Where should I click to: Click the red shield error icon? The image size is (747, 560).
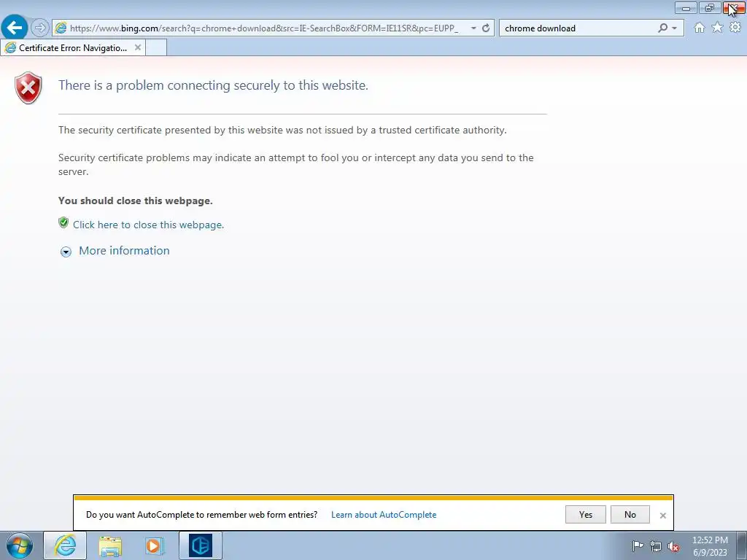coord(28,88)
